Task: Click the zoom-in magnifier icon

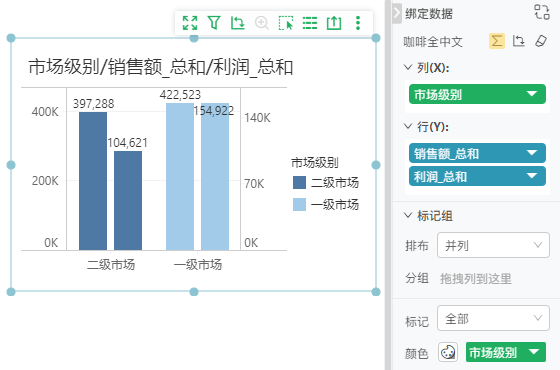Action: pos(262,23)
